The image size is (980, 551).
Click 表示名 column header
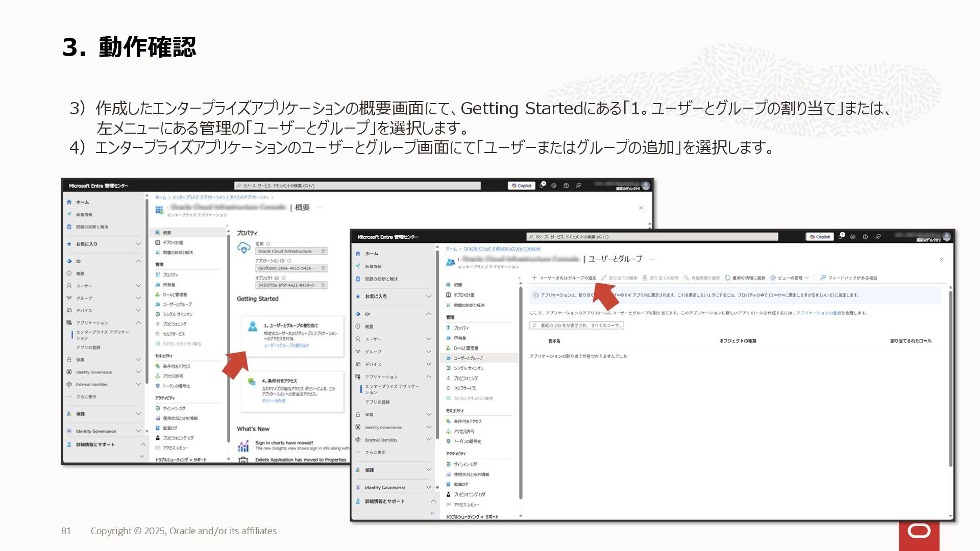tap(554, 341)
